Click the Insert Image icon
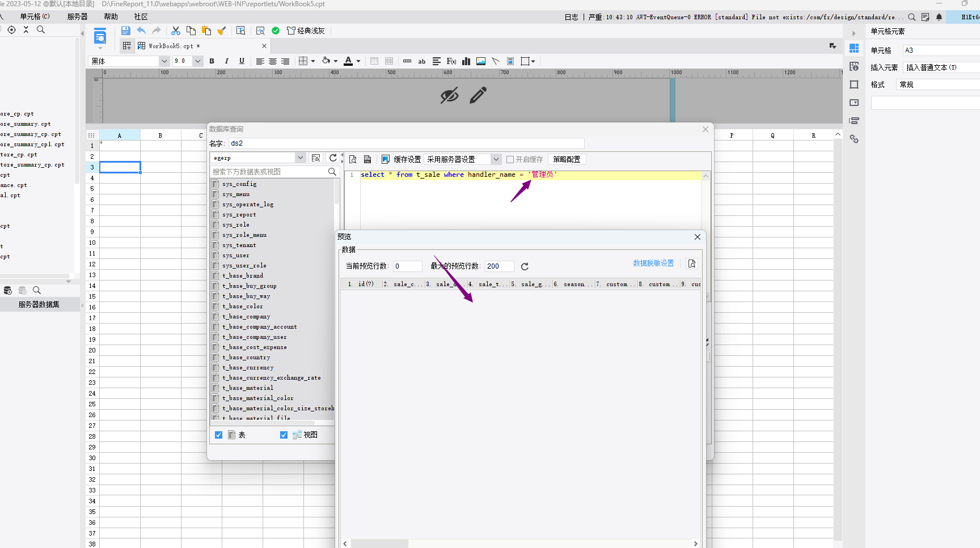This screenshot has width=980, height=548. coord(481,61)
